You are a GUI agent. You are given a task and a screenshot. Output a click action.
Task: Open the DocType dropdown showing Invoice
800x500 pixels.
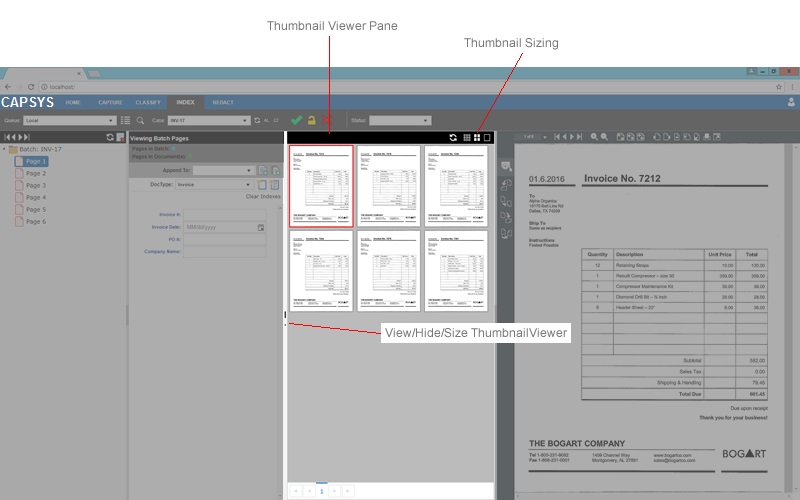click(x=214, y=185)
